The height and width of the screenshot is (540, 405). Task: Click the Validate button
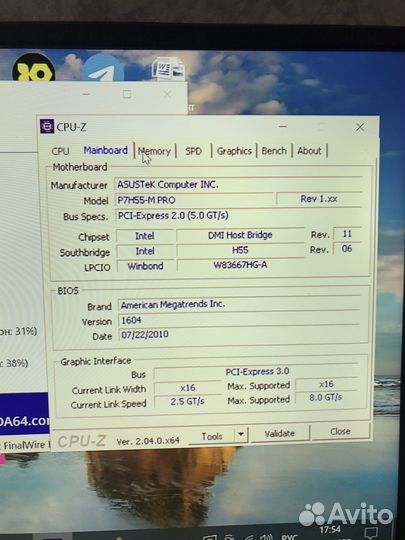coord(280,434)
